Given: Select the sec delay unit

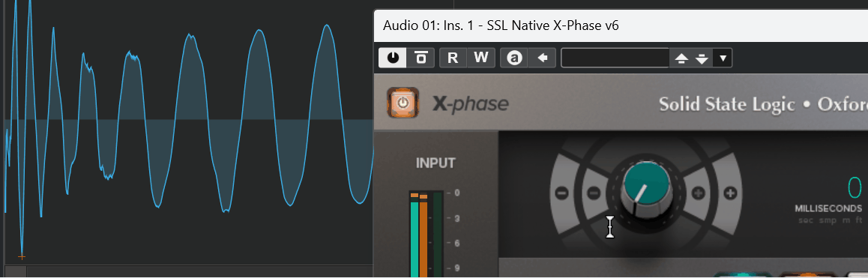Looking at the screenshot, I should [x=807, y=220].
